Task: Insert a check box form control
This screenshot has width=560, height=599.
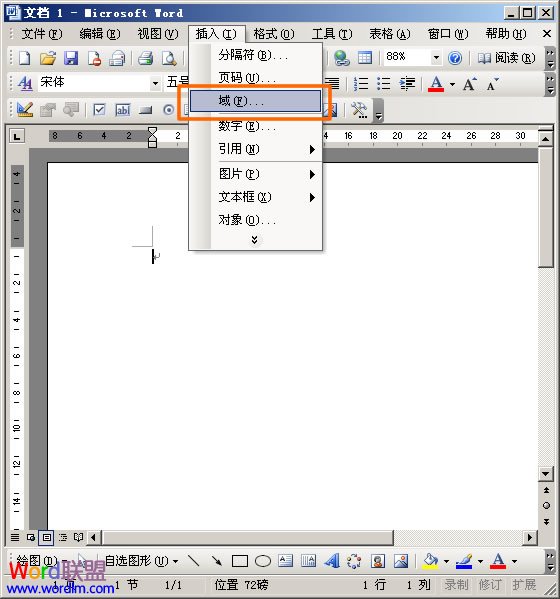Action: coord(99,110)
